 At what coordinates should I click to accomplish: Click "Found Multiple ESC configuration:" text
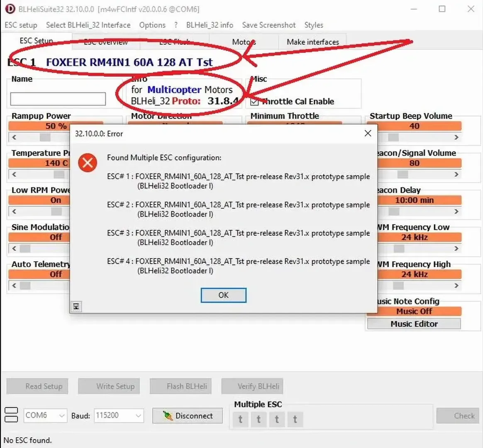164,158
